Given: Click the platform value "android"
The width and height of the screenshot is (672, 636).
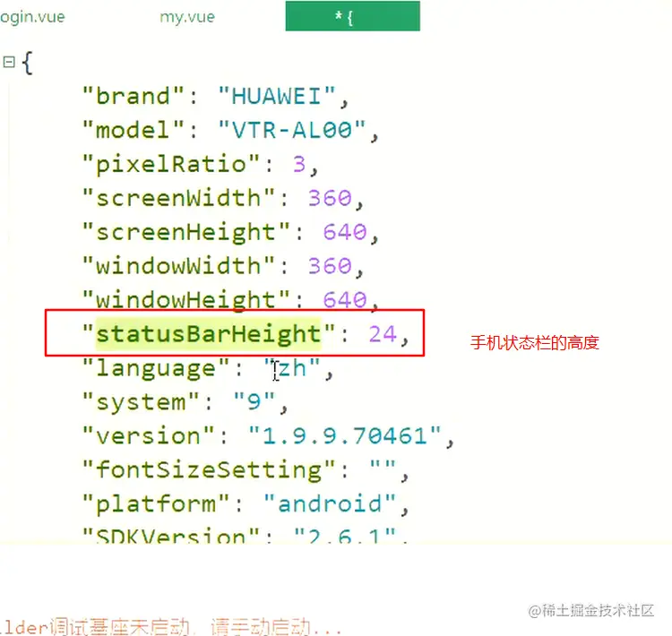Looking at the screenshot, I should pos(330,504).
